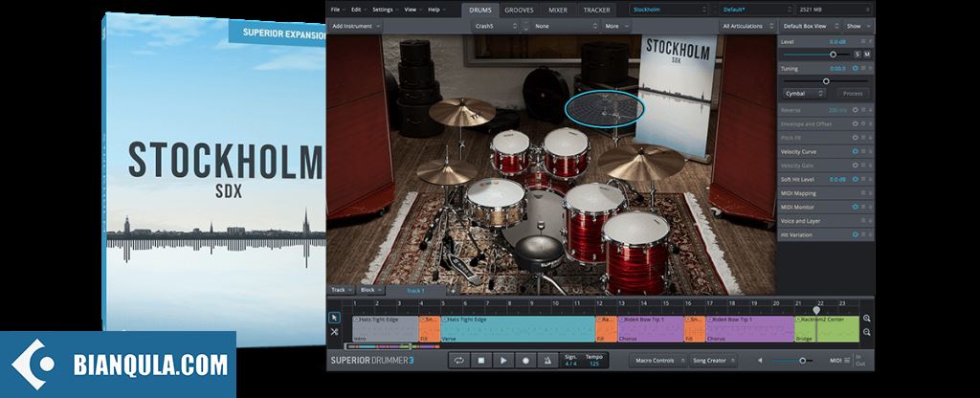Switch to the GROOVES tab

pos(520,10)
